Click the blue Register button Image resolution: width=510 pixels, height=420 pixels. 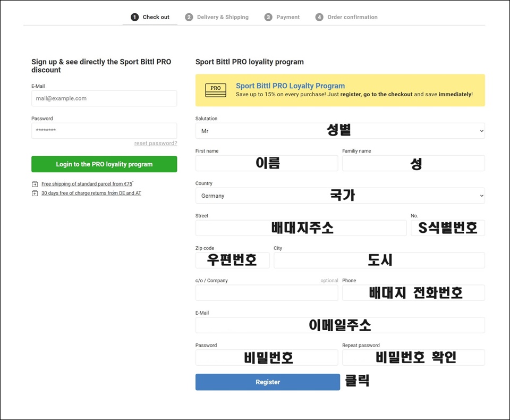click(x=268, y=382)
